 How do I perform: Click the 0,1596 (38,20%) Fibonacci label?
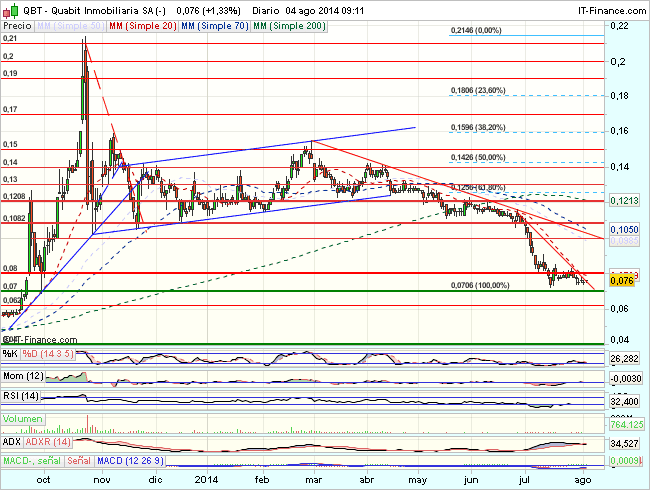point(478,127)
